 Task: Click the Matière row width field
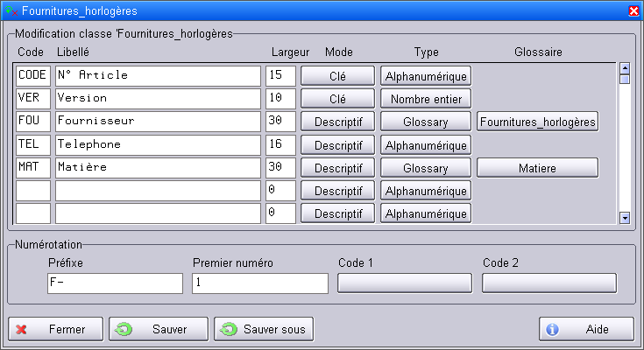(x=280, y=168)
